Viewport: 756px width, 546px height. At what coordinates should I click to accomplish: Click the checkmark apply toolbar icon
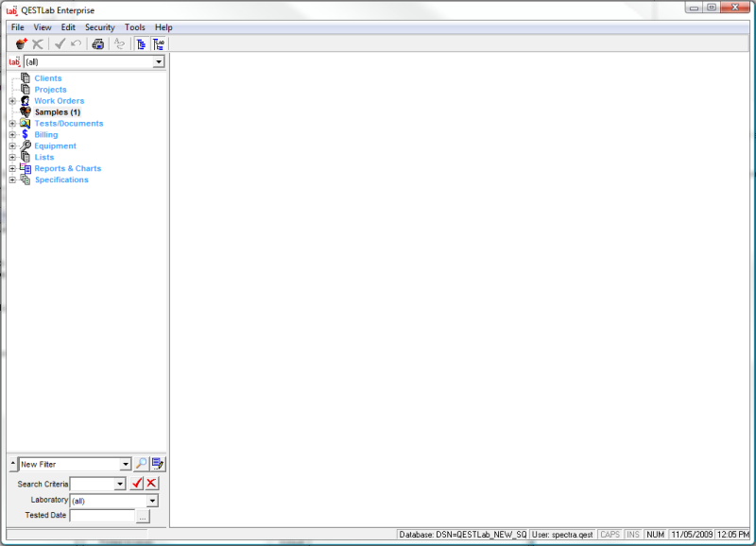click(x=60, y=43)
